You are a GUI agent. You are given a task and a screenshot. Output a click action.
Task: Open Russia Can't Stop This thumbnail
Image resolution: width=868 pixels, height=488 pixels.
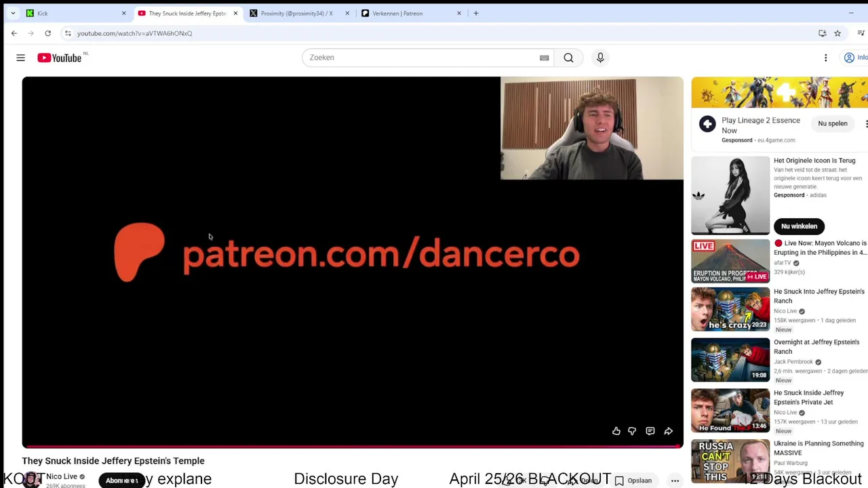pyautogui.click(x=730, y=462)
